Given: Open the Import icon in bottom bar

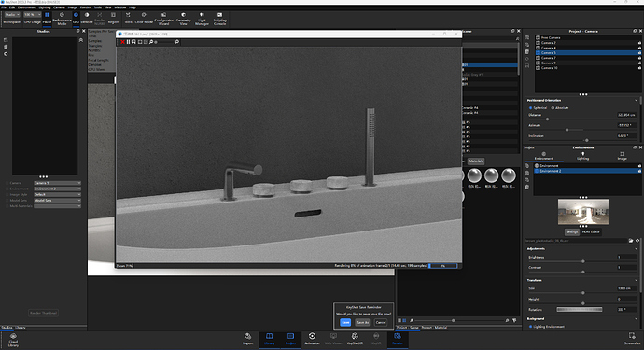Looking at the screenshot, I should (x=247, y=339).
